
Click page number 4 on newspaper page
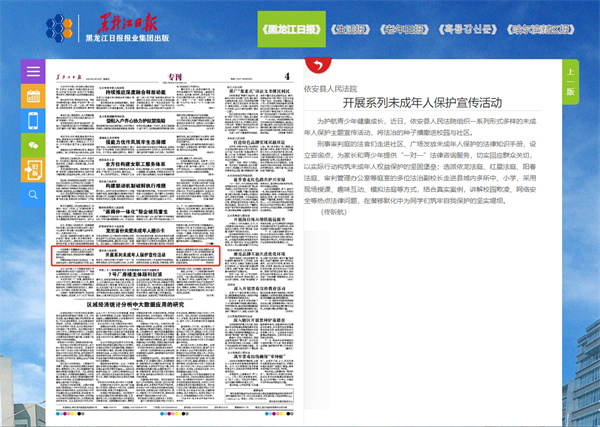(x=287, y=76)
